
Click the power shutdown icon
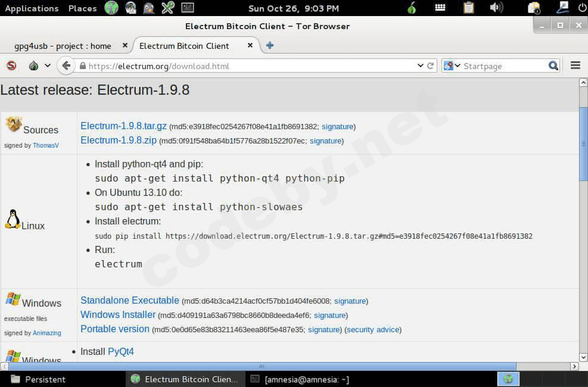pos(582,8)
